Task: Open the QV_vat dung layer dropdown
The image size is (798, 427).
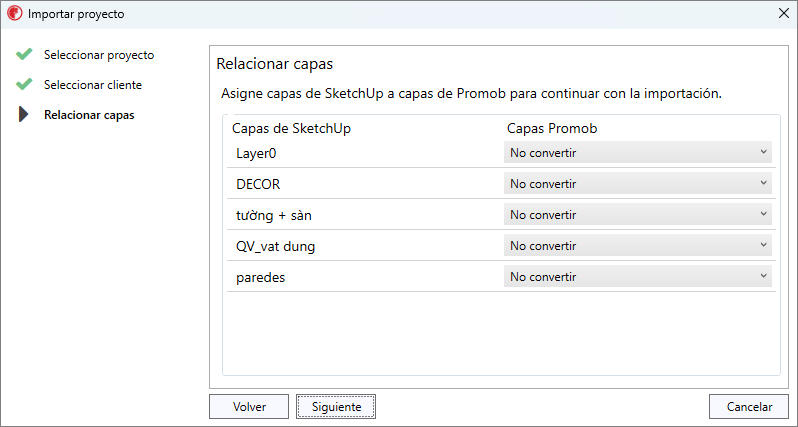Action: 638,246
